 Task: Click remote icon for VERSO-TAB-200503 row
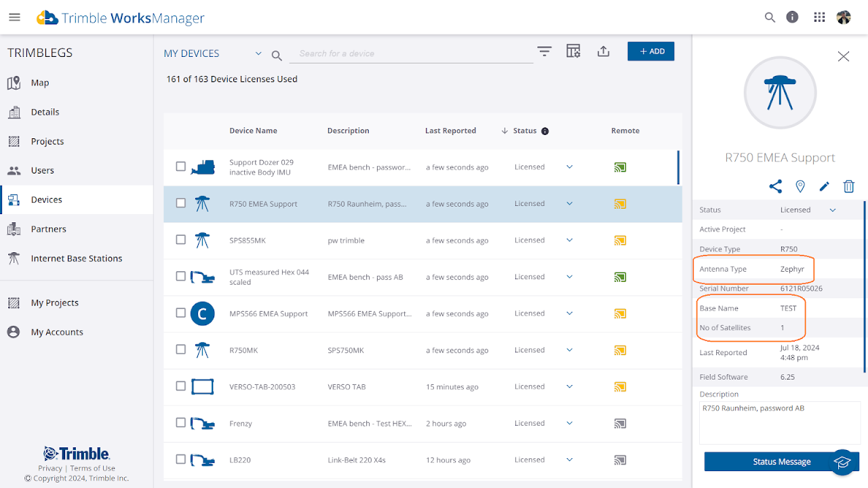tap(620, 386)
